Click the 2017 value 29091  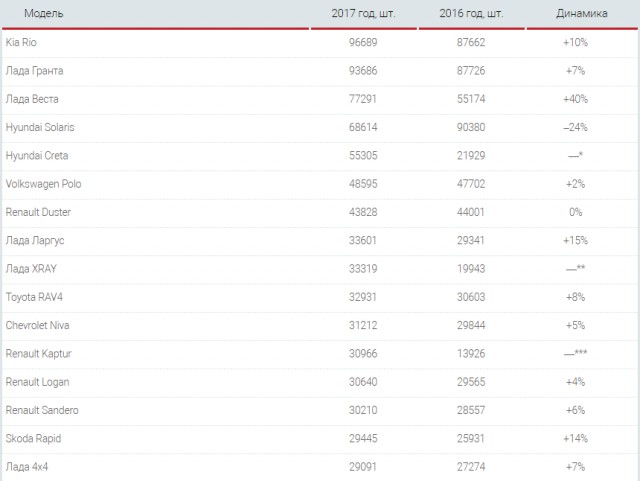(x=363, y=467)
